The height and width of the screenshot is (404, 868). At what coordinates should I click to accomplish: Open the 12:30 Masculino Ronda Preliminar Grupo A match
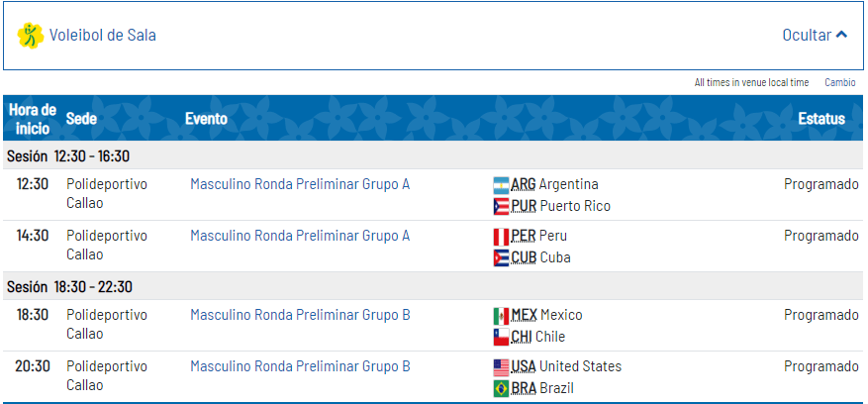click(300, 184)
